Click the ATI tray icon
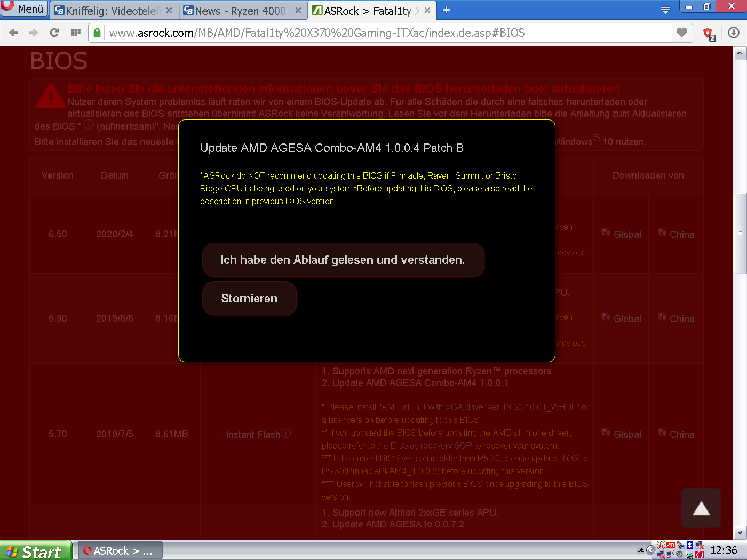Viewport: 747px width, 560px height. pyautogui.click(x=671, y=545)
